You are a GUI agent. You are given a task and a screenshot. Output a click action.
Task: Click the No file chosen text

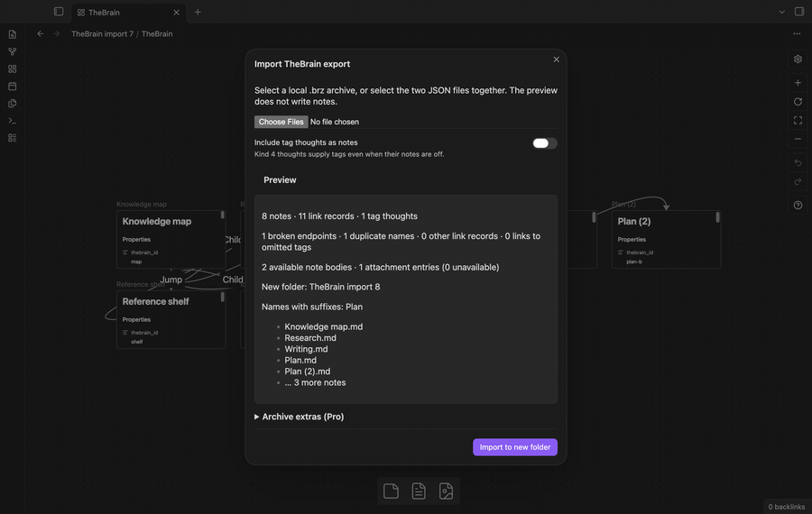point(335,122)
